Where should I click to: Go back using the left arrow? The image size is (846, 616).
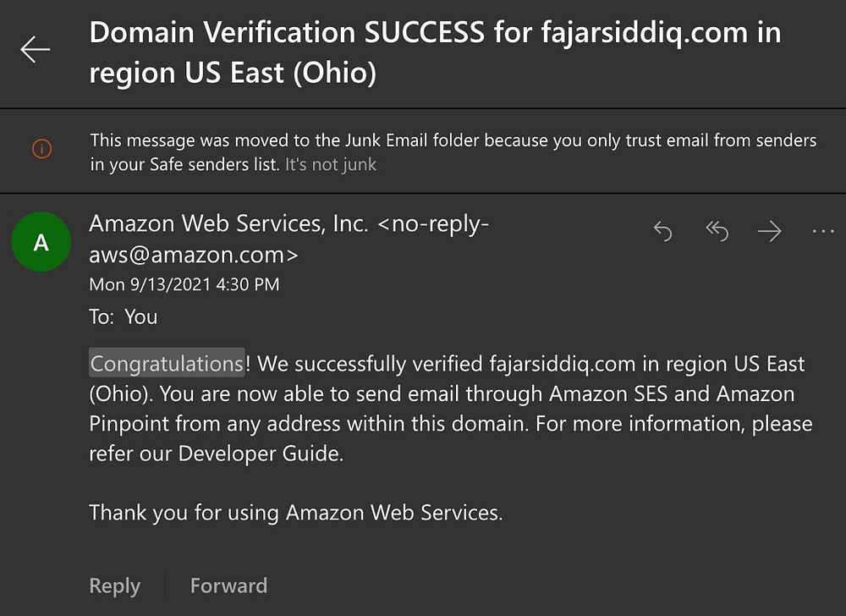click(36, 51)
